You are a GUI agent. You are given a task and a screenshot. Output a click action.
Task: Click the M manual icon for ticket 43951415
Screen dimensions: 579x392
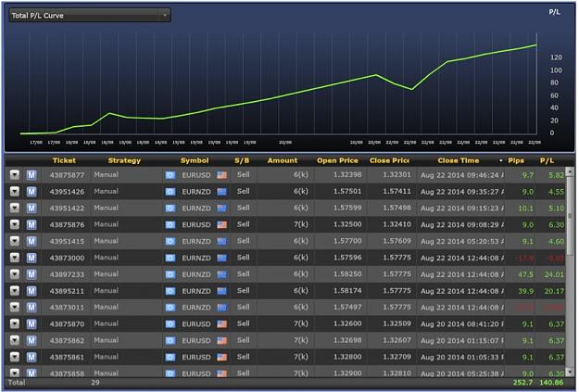pyautogui.click(x=31, y=241)
